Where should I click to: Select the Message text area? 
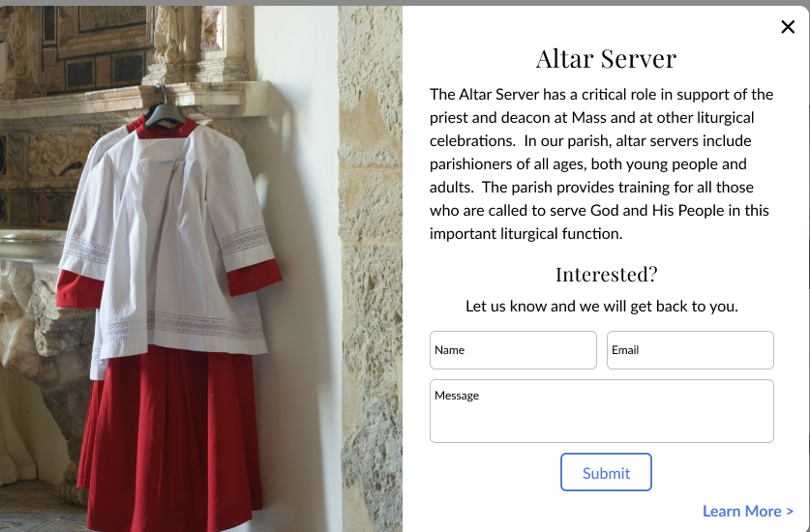[x=602, y=411]
